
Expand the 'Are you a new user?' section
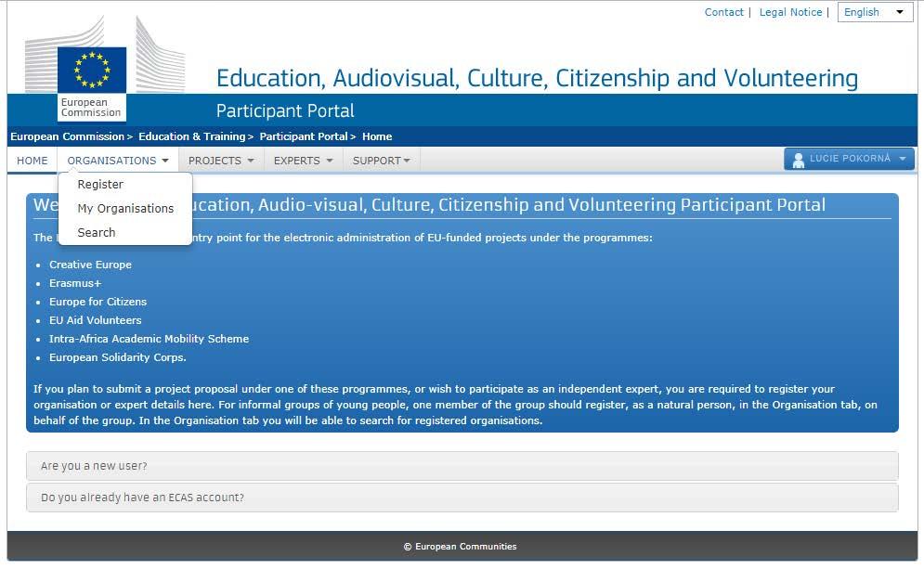[x=462, y=466]
